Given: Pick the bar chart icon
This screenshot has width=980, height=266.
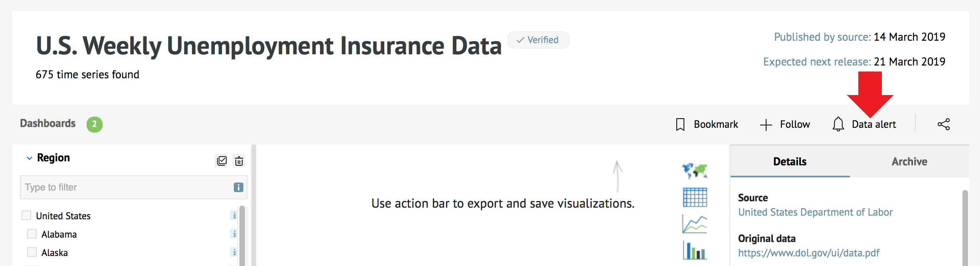Looking at the screenshot, I should click(x=695, y=250).
